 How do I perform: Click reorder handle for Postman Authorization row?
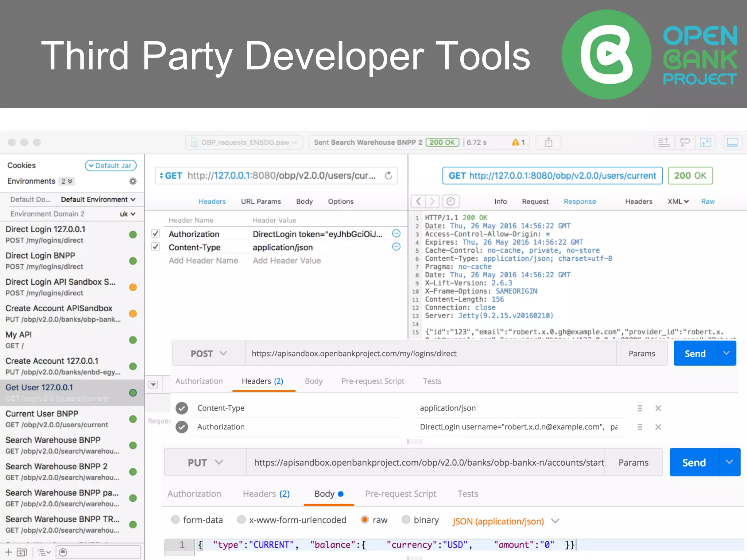coord(639,427)
